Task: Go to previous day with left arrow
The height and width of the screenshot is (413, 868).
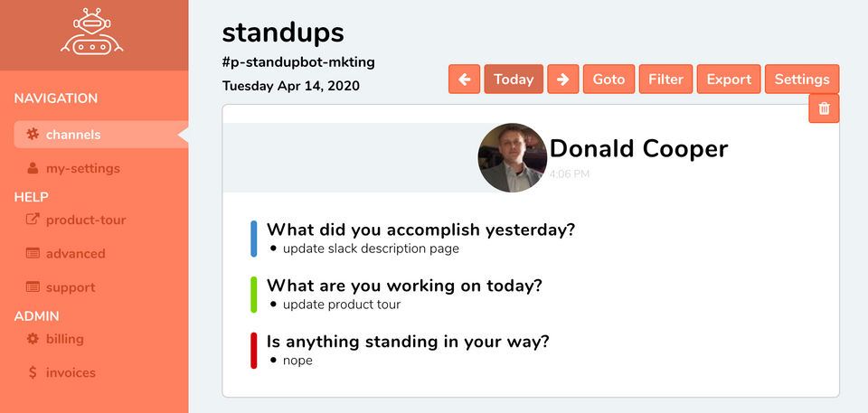Action: pyautogui.click(x=464, y=80)
